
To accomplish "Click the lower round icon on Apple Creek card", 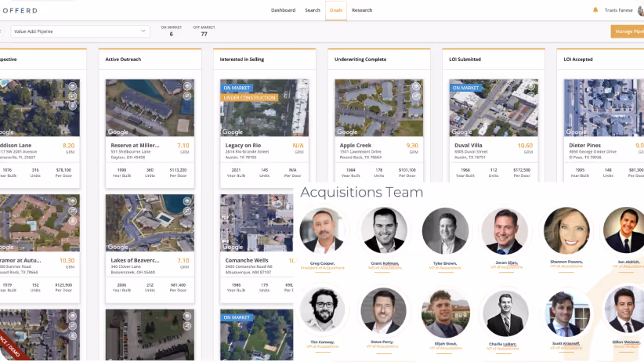I will click(416, 96).
